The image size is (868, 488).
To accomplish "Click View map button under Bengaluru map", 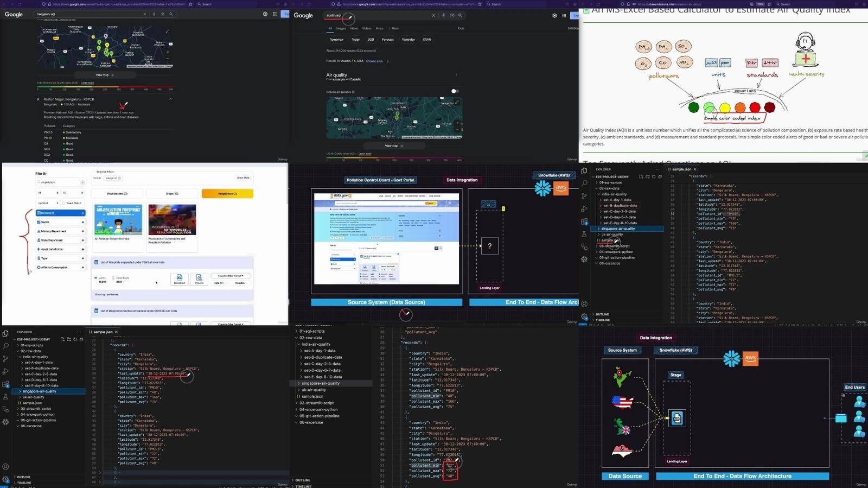I will click(x=105, y=75).
